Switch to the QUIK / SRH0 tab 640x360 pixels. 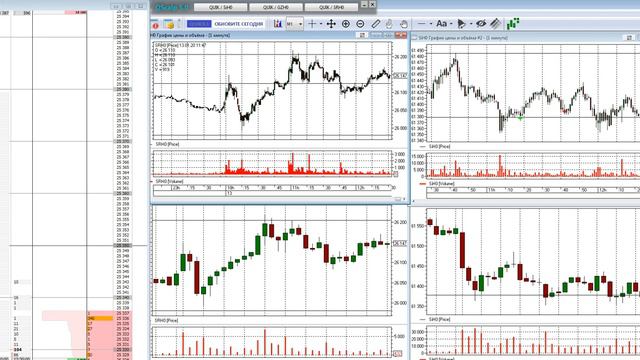pyautogui.click(x=331, y=7)
